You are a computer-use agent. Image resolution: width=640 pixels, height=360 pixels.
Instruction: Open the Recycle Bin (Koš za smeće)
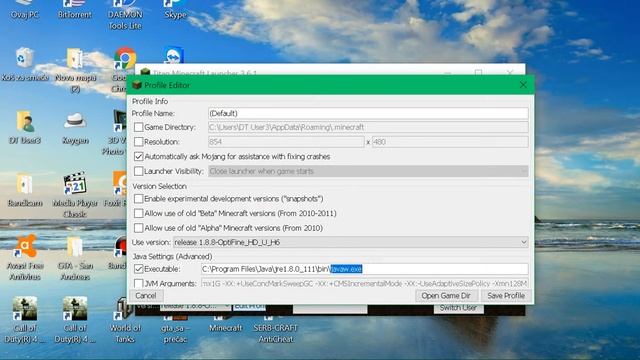pyautogui.click(x=24, y=64)
